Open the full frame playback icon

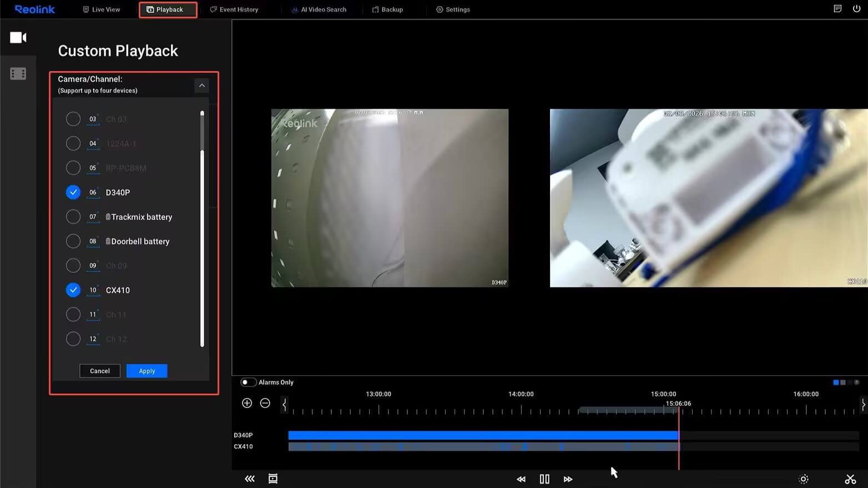[272, 478]
